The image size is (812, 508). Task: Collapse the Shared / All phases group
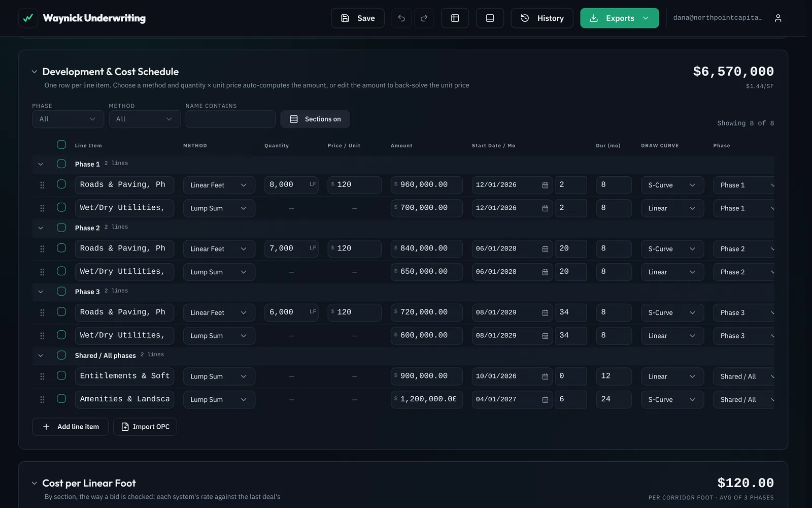coord(41,356)
